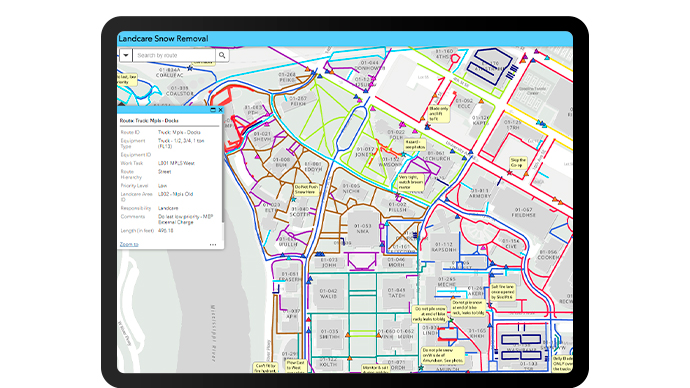Screen dimensions: 690x388
Task: Close the route info popup
Action: (x=220, y=110)
